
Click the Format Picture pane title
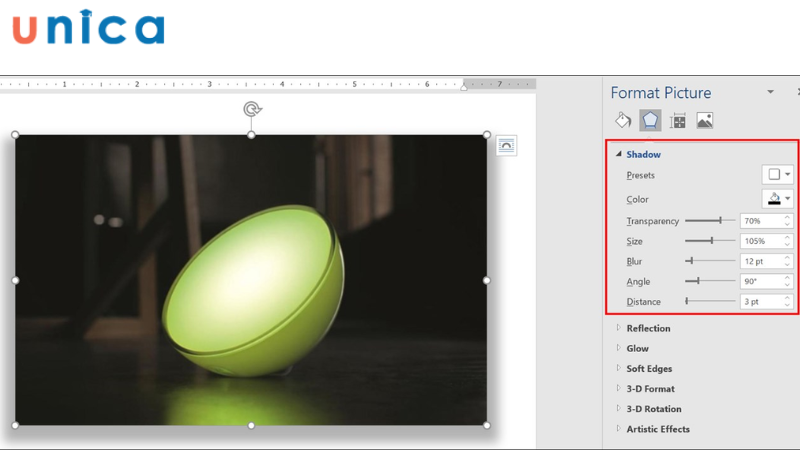[x=661, y=93]
